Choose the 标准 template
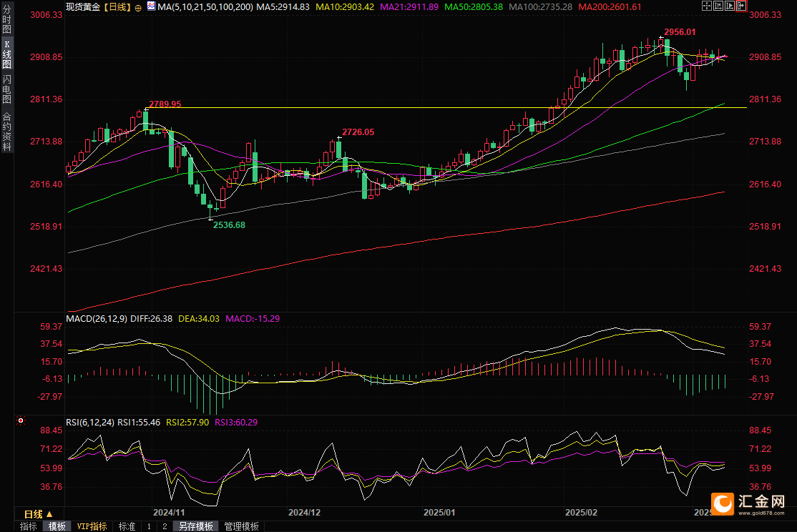Screen dimensions: 797x532 [x=127, y=526]
